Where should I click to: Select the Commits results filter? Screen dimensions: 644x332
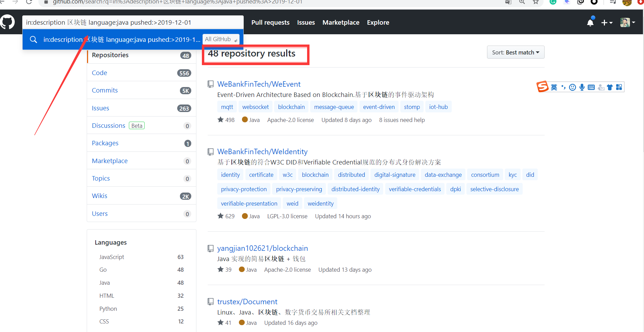(x=142, y=90)
